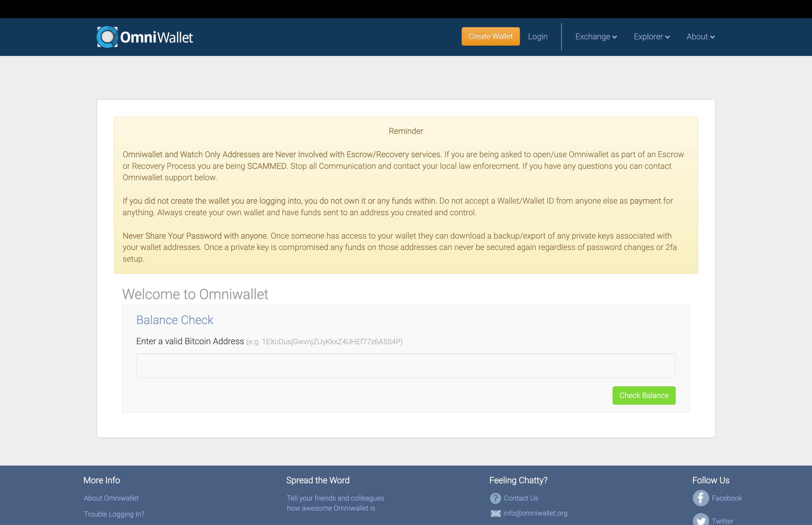Click the Facebook round icon

(700, 498)
